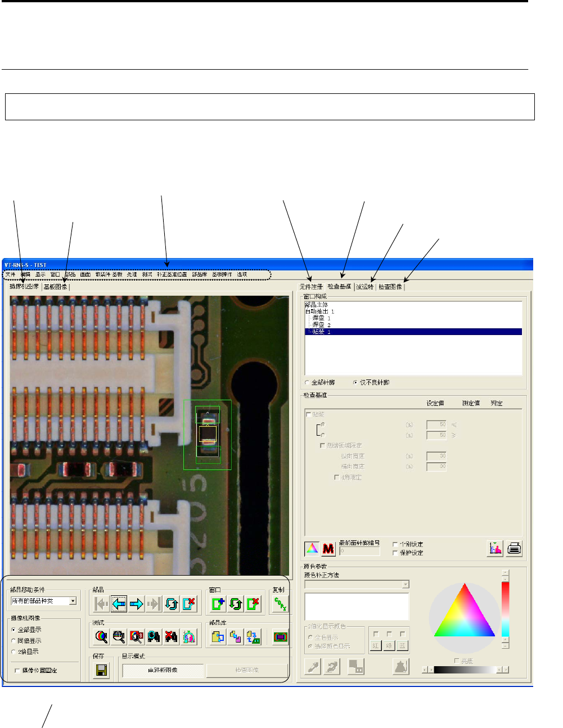Viewport: 563px width, 728px height.
Task: Click the floppy disk save icon
Action: coord(101,670)
